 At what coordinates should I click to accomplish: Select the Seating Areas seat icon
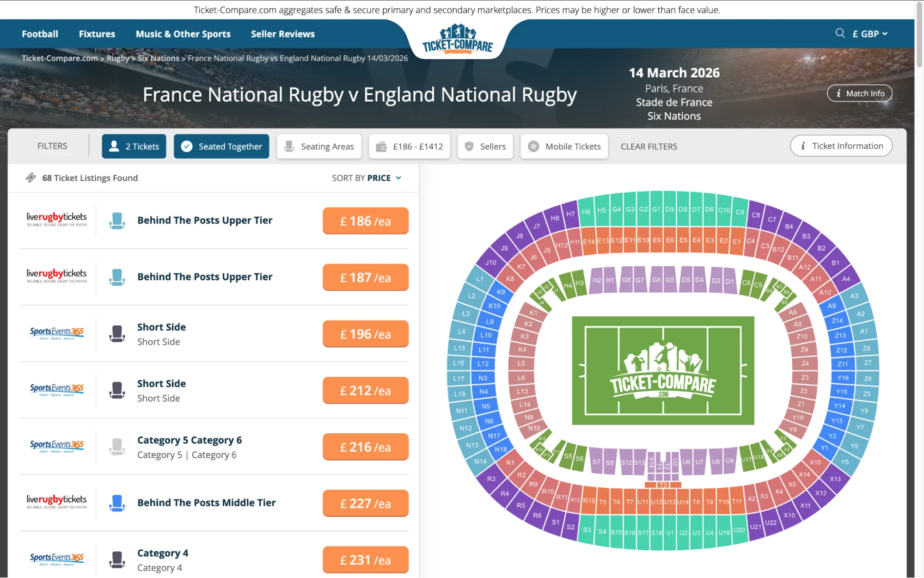pos(290,146)
